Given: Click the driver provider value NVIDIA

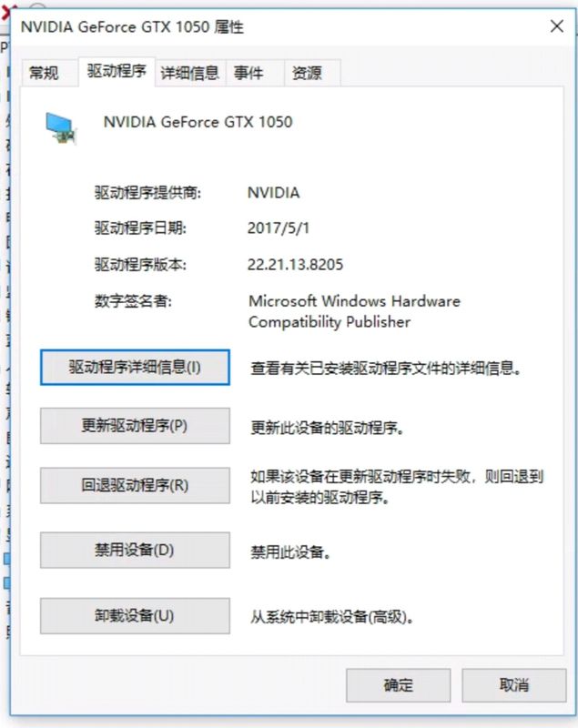Looking at the screenshot, I should (273, 193).
